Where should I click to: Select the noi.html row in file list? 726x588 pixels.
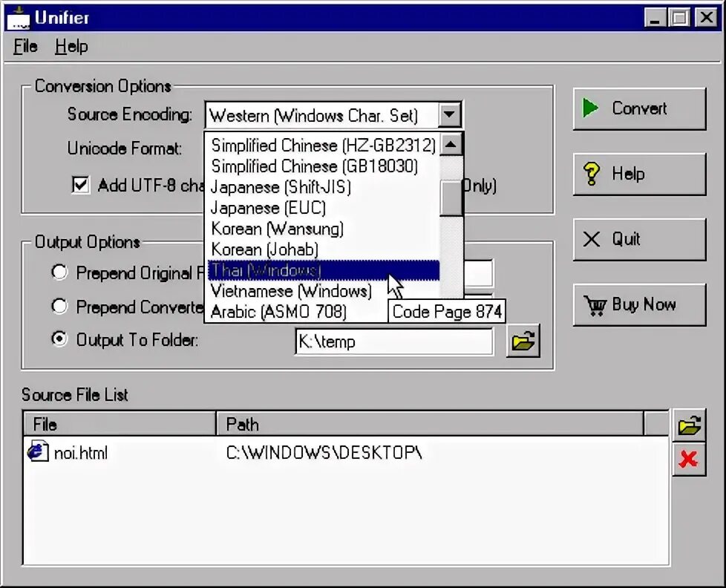(346, 452)
